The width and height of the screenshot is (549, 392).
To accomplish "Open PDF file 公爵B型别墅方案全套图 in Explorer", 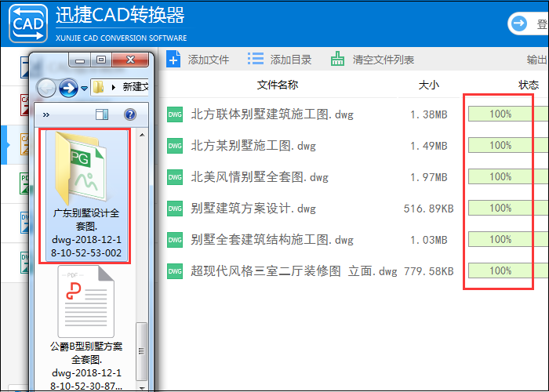I will pyautogui.click(x=86, y=327).
